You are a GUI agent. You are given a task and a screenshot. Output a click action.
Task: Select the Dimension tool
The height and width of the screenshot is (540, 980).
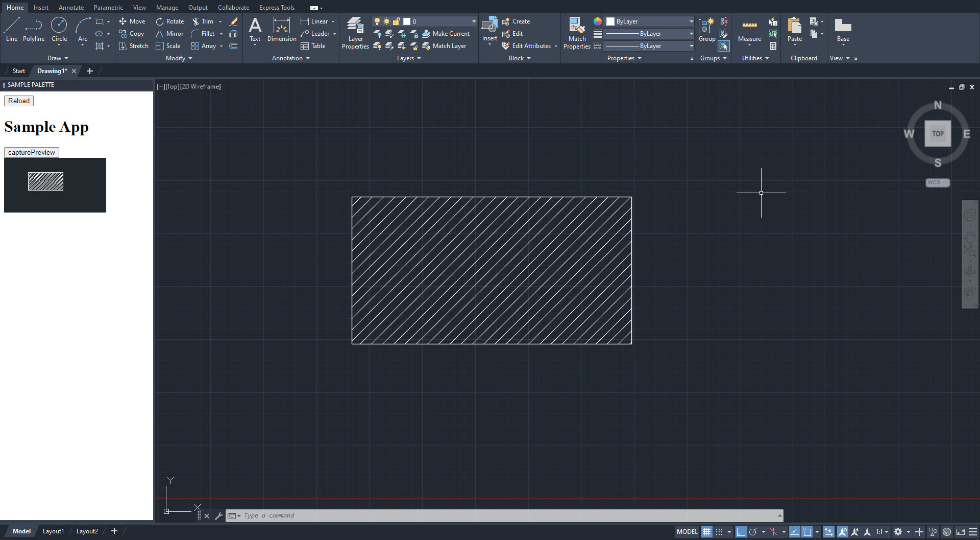click(x=282, y=29)
